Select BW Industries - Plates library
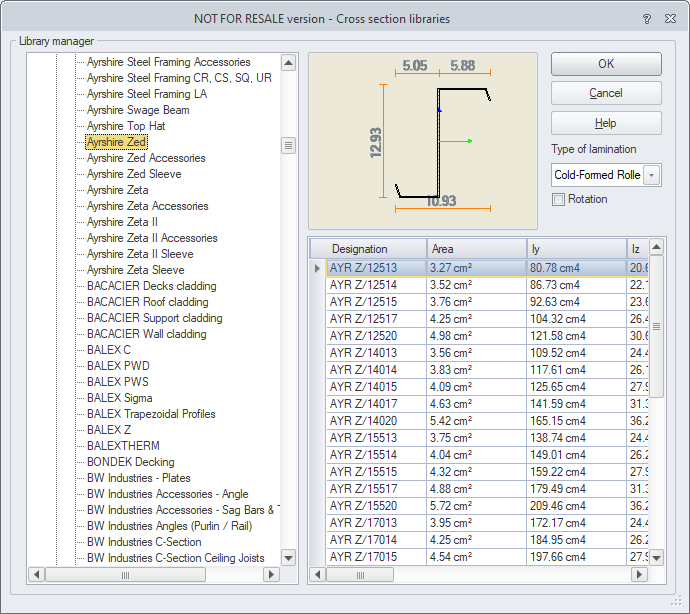 pos(139,478)
